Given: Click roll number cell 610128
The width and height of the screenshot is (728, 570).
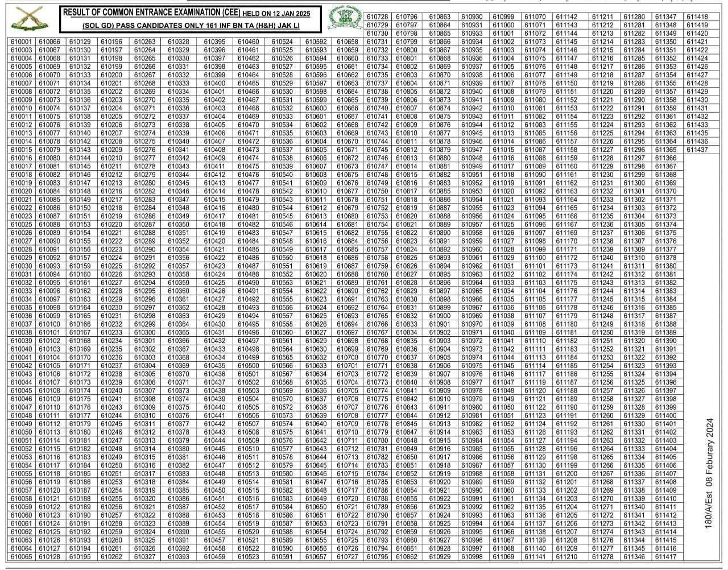Looking at the screenshot, I should (49, 557).
